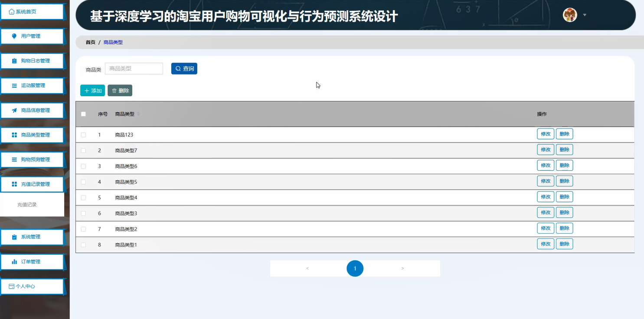Click the 商品类型 search input field

tap(134, 68)
